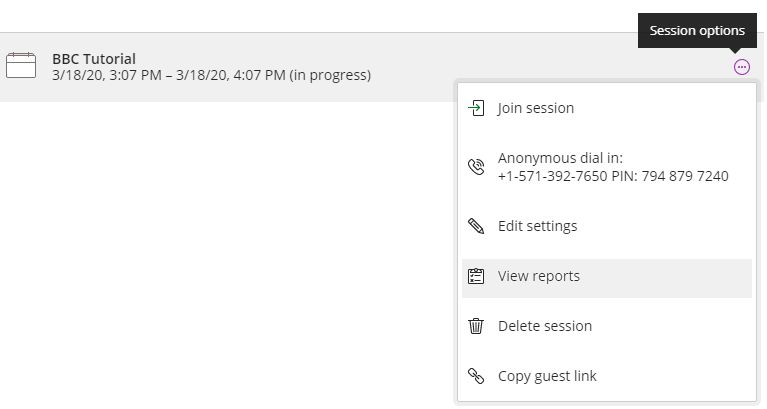The image size is (767, 409).
Task: Click the phone dial-in icon
Action: [476, 167]
